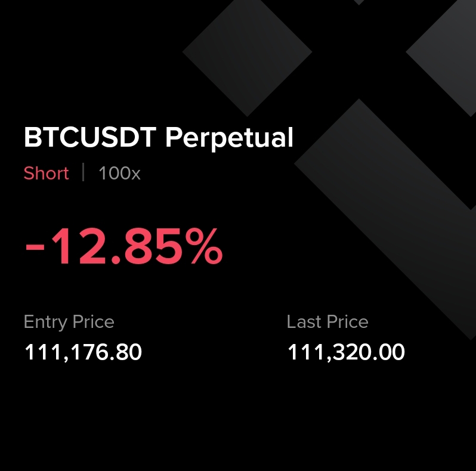Viewport: 476px width, 471px height.
Task: Click the 111,320.00 last price value
Action: 346,352
